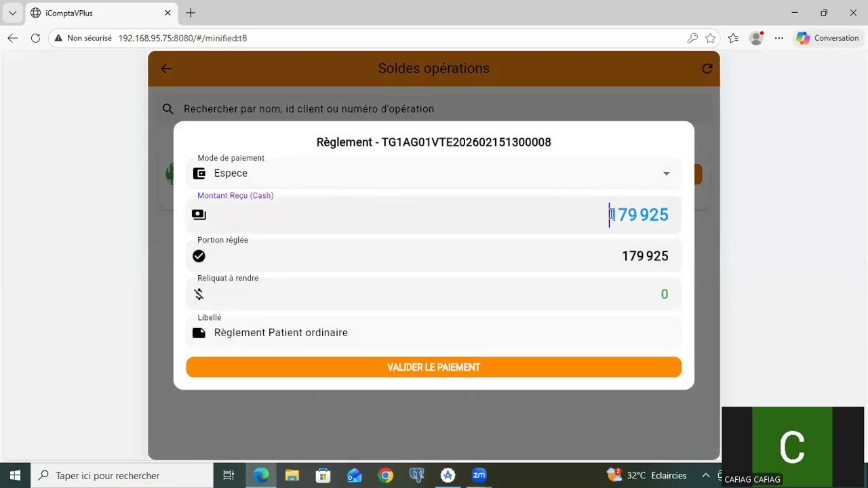
Task: Open the tab actions dropdown
Action: point(12,13)
